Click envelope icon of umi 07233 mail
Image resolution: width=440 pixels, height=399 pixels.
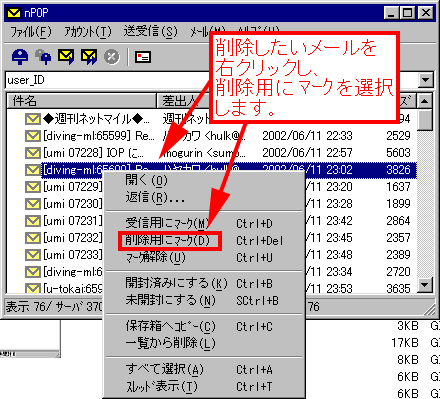pos(32,255)
